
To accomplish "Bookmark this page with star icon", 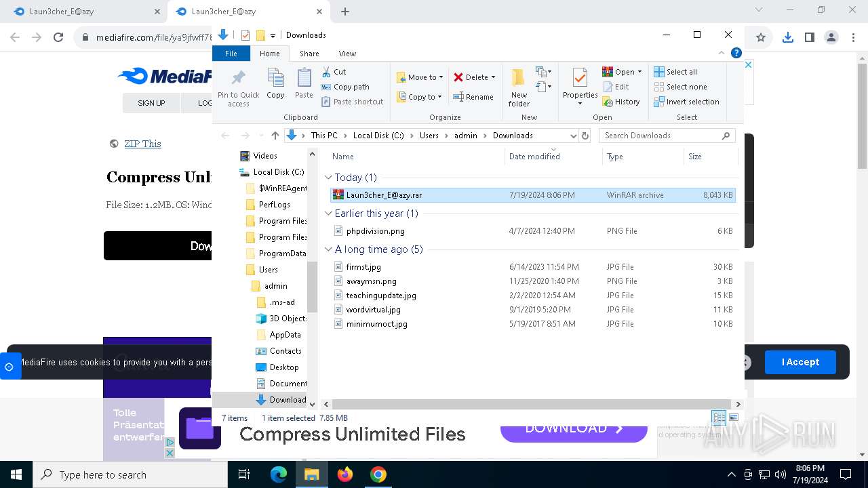I will pos(760,38).
